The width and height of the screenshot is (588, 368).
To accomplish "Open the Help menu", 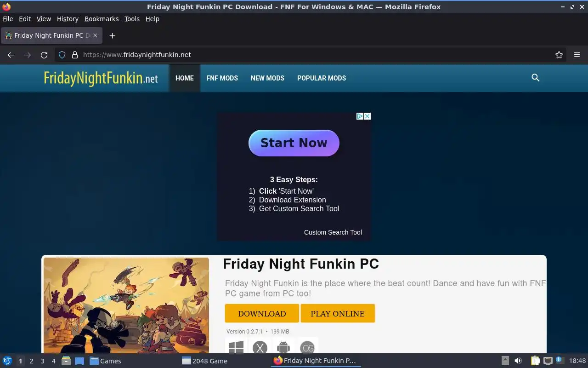I will tap(153, 19).
